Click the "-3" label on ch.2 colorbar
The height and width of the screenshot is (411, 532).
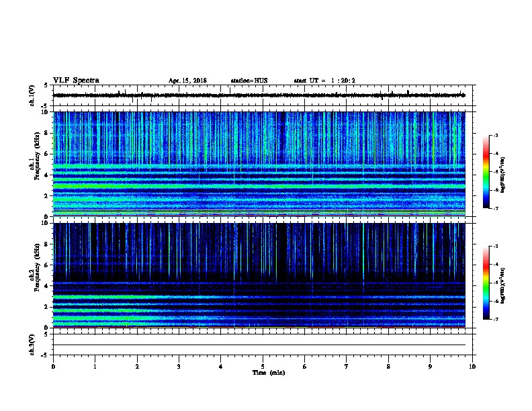click(496, 246)
